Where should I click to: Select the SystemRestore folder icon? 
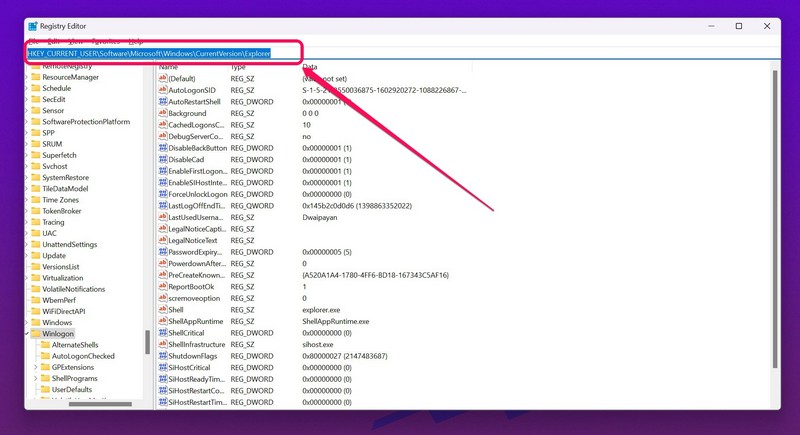pos(36,177)
